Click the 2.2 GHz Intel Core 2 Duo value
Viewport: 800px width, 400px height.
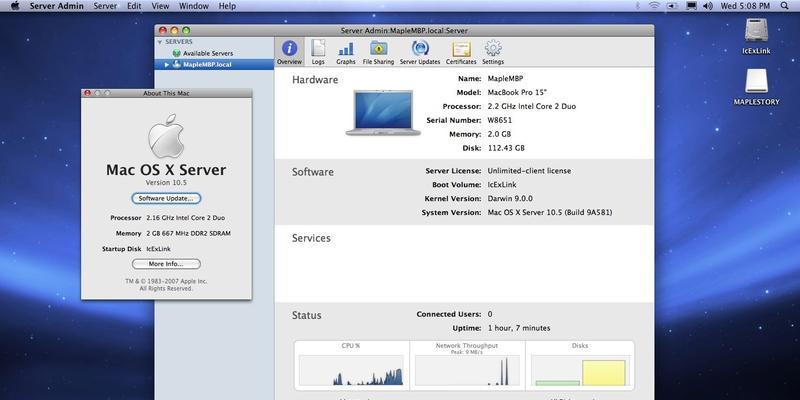[x=532, y=107]
